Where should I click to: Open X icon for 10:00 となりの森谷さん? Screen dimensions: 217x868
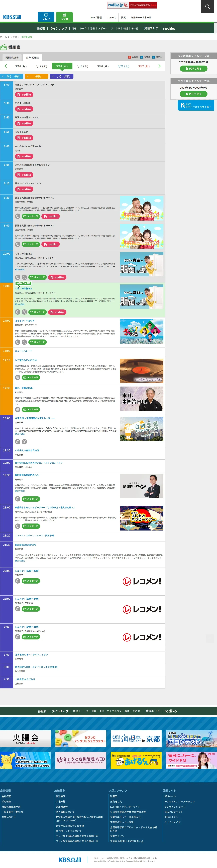(24, 277)
